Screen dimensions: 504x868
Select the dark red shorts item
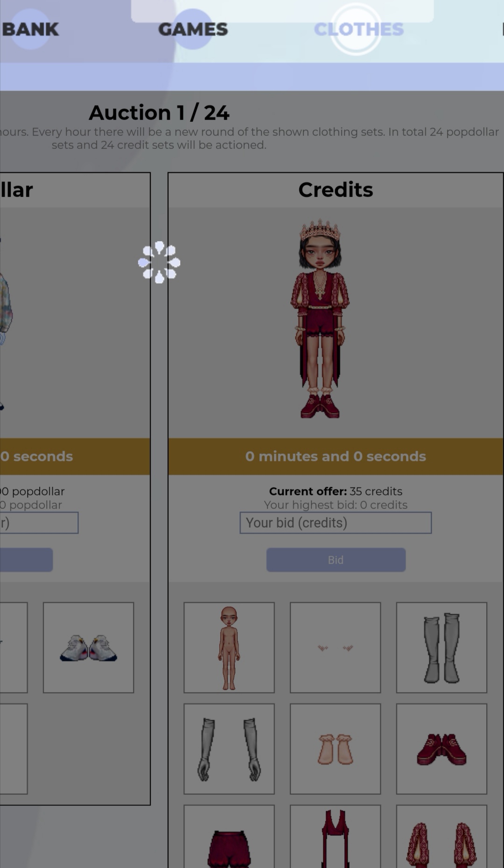click(x=229, y=837)
